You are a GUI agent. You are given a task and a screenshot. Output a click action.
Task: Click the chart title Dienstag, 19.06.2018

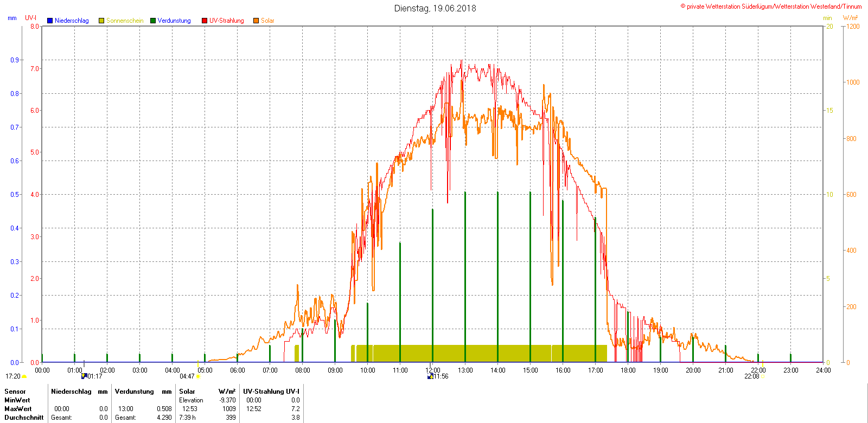435,8
